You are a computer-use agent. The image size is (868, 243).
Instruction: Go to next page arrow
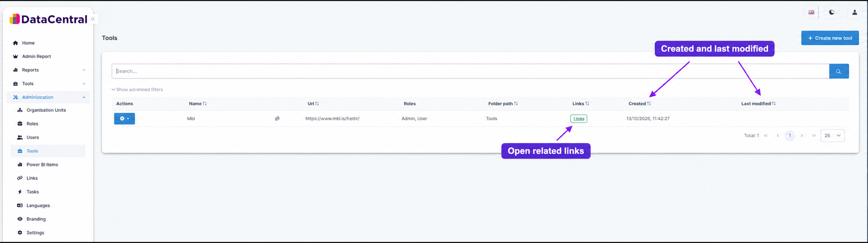click(802, 135)
